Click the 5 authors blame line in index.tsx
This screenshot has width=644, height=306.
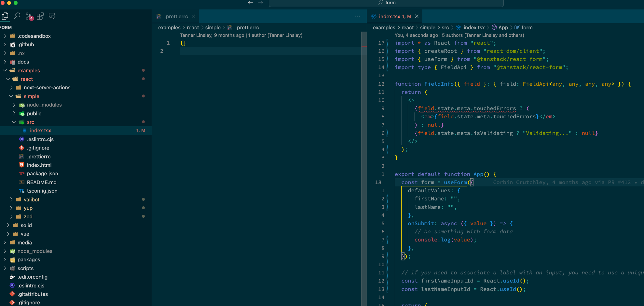[459, 35]
